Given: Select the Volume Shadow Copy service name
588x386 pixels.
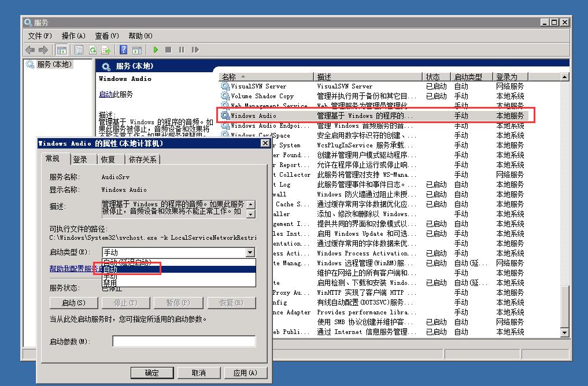Looking at the screenshot, I should 262,96.
